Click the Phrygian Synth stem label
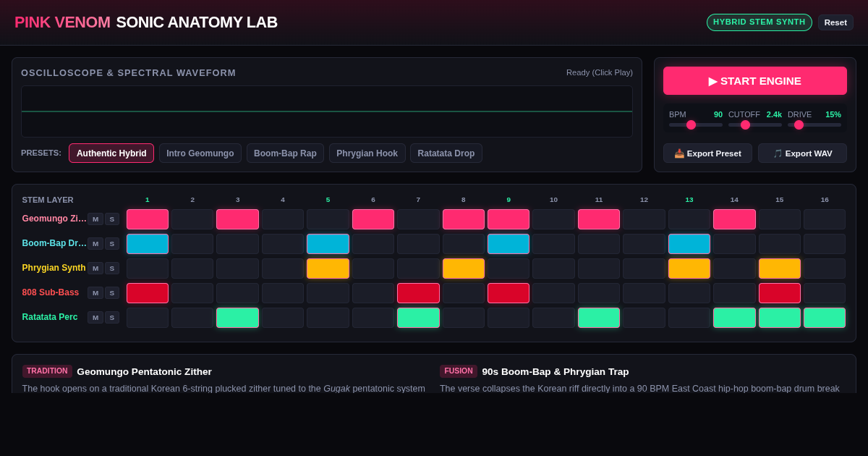 coord(54,268)
